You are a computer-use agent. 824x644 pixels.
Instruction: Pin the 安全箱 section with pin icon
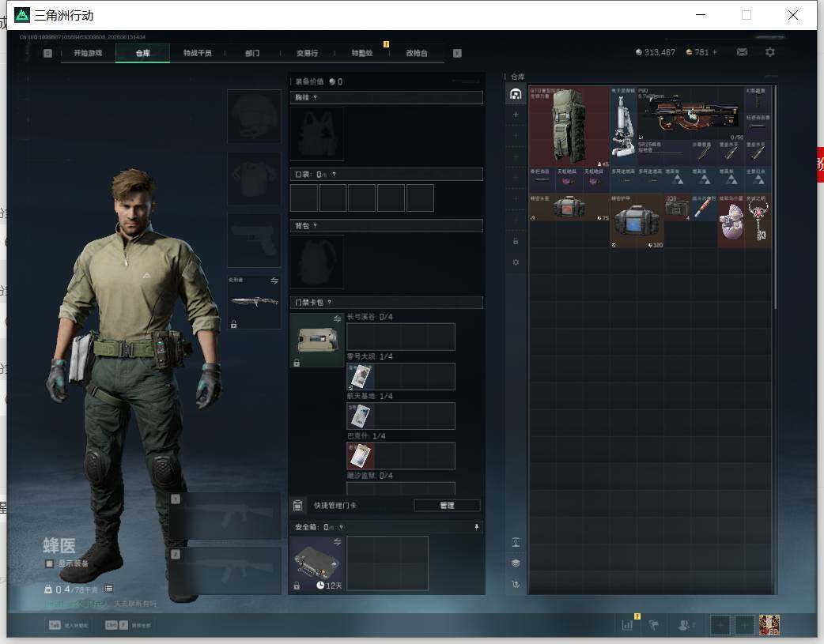[x=477, y=527]
